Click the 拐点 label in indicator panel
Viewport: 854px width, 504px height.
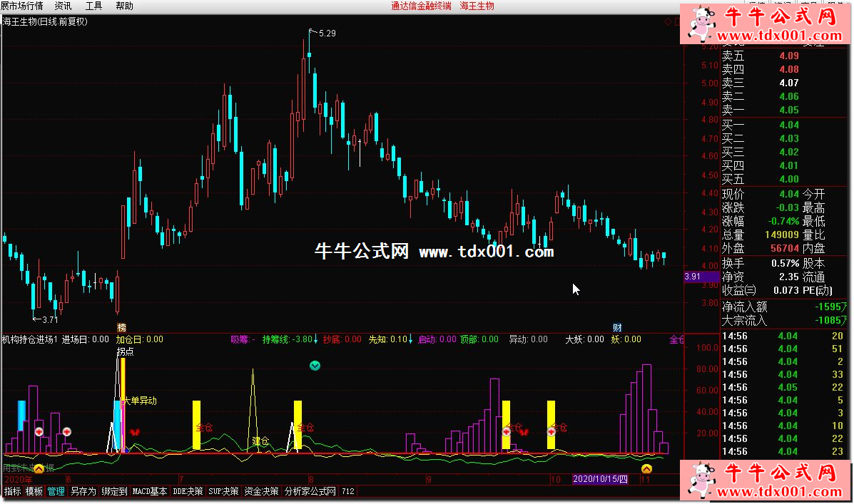(126, 351)
